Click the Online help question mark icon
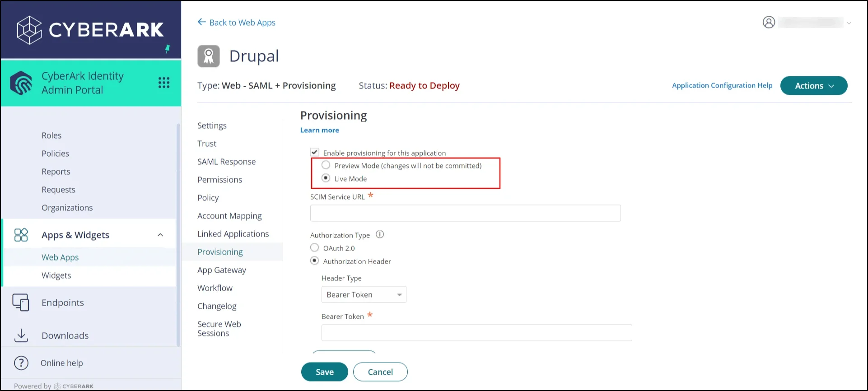Image resolution: width=868 pixels, height=391 pixels. click(x=21, y=363)
